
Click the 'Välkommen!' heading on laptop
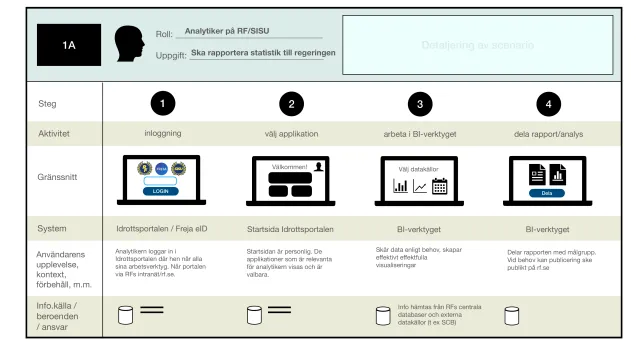point(290,167)
